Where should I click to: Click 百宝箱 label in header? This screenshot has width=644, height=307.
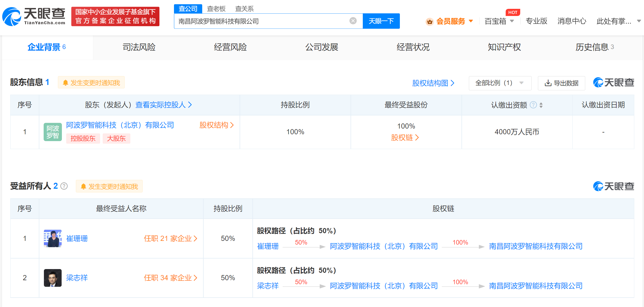(x=495, y=21)
